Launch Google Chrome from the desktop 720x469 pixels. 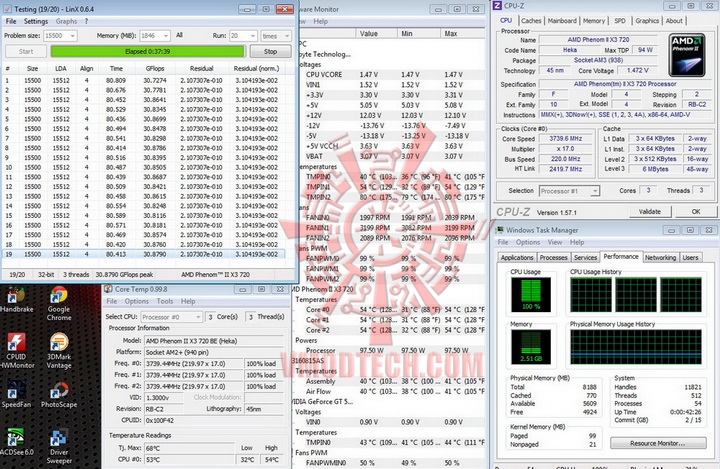(59, 303)
